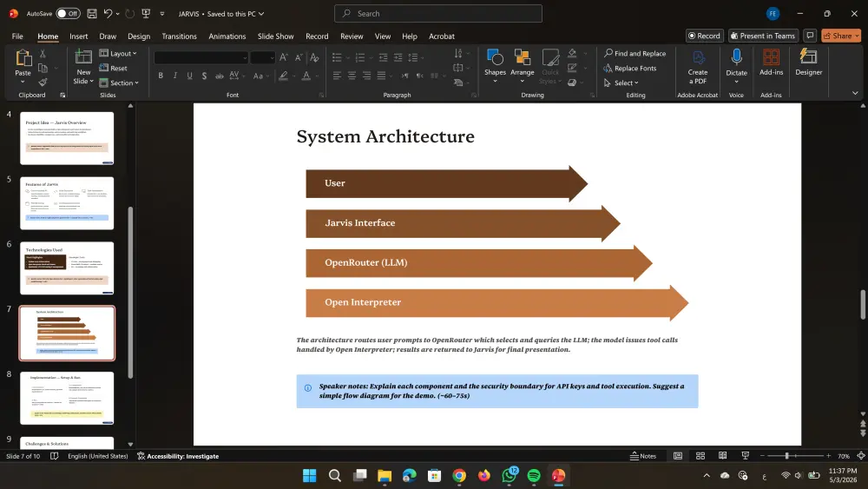This screenshot has width=868, height=489.
Task: Select the Format Painter brush
Action: (x=43, y=83)
